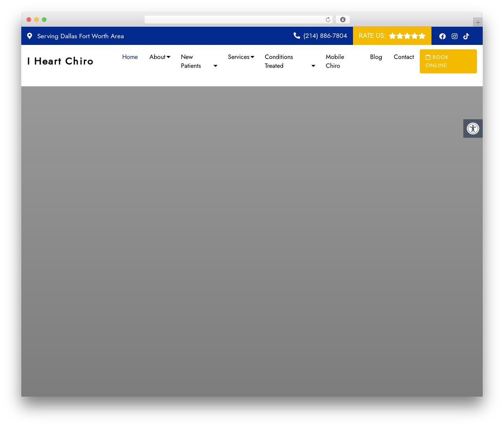504x427 pixels.
Task: Click the Book Online button
Action: tap(448, 61)
